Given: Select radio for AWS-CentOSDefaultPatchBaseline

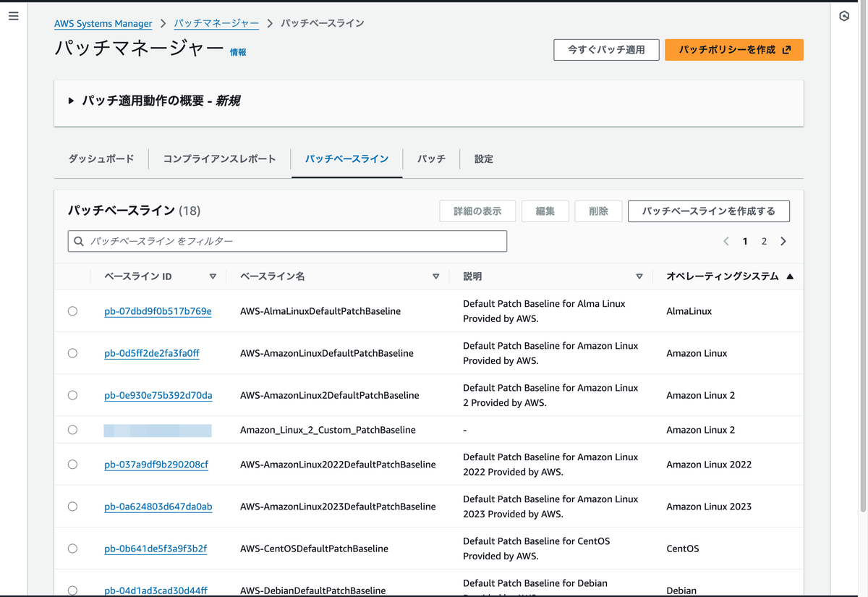Looking at the screenshot, I should [72, 549].
